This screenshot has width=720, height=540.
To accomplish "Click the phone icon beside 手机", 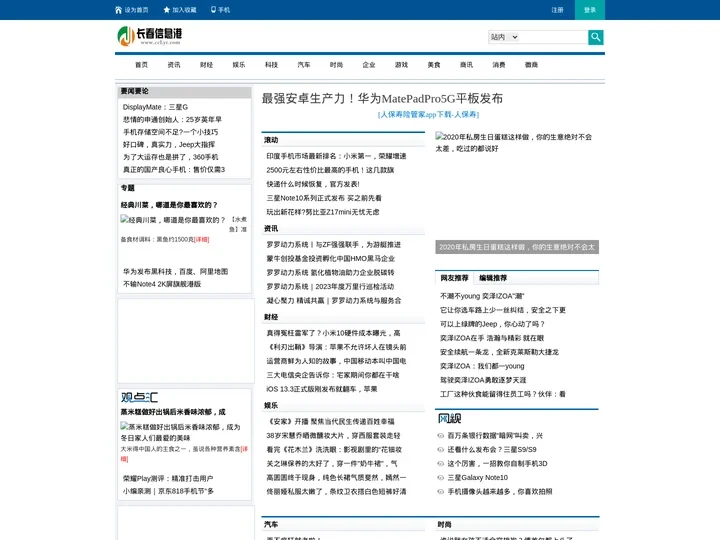I will point(213,9).
